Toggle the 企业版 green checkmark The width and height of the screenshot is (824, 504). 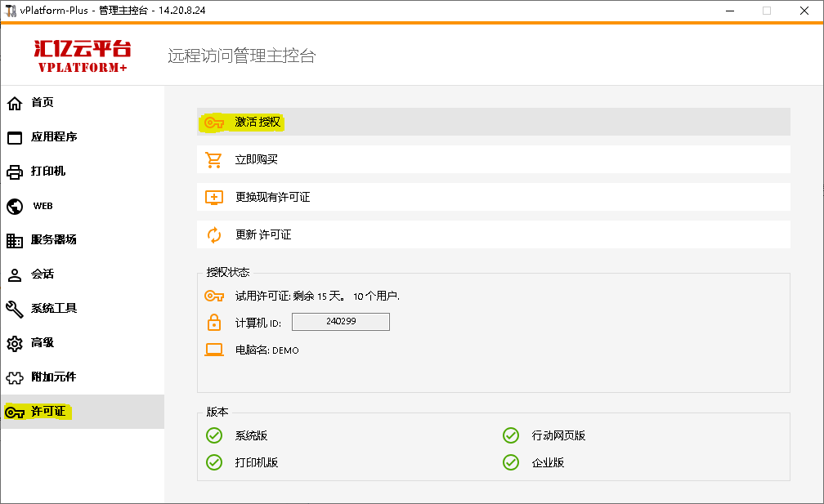pyautogui.click(x=511, y=462)
